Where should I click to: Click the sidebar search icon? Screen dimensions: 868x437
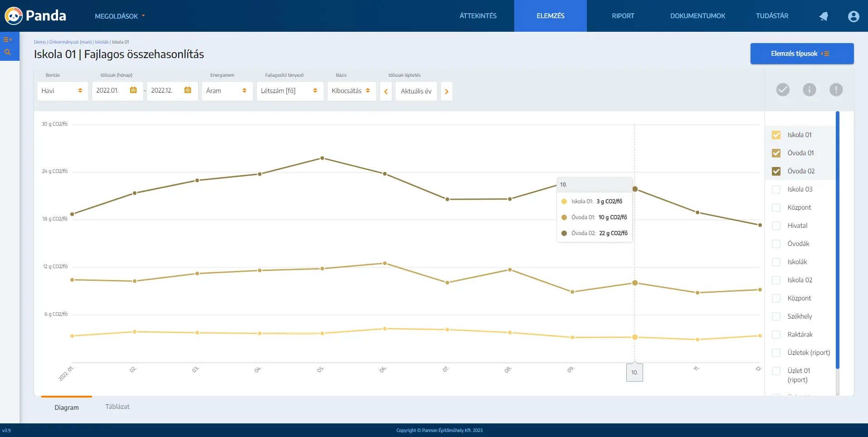(x=7, y=52)
